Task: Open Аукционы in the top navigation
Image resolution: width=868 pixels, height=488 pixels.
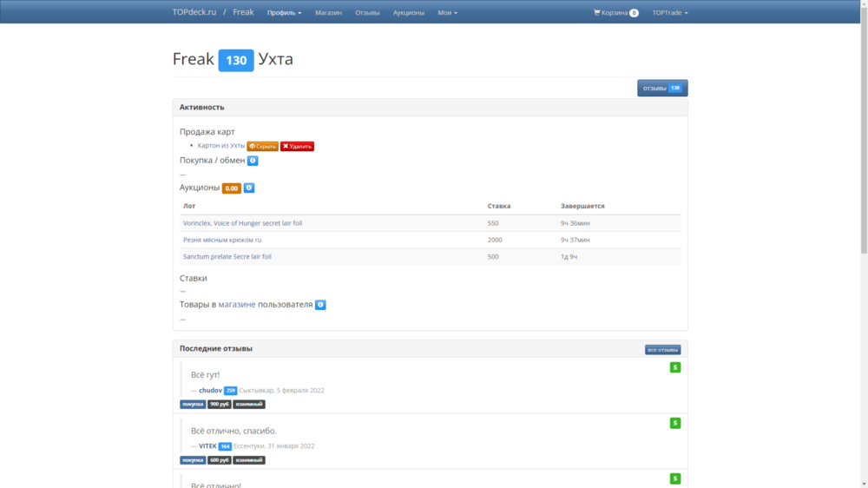Action: [408, 13]
